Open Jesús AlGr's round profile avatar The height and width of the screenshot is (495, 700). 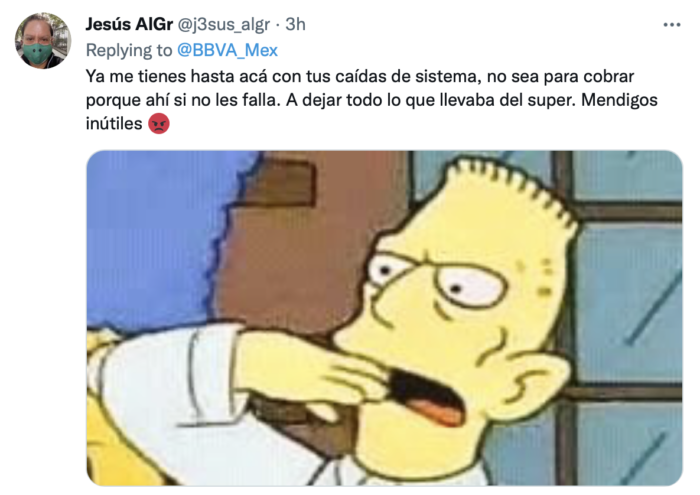43,41
